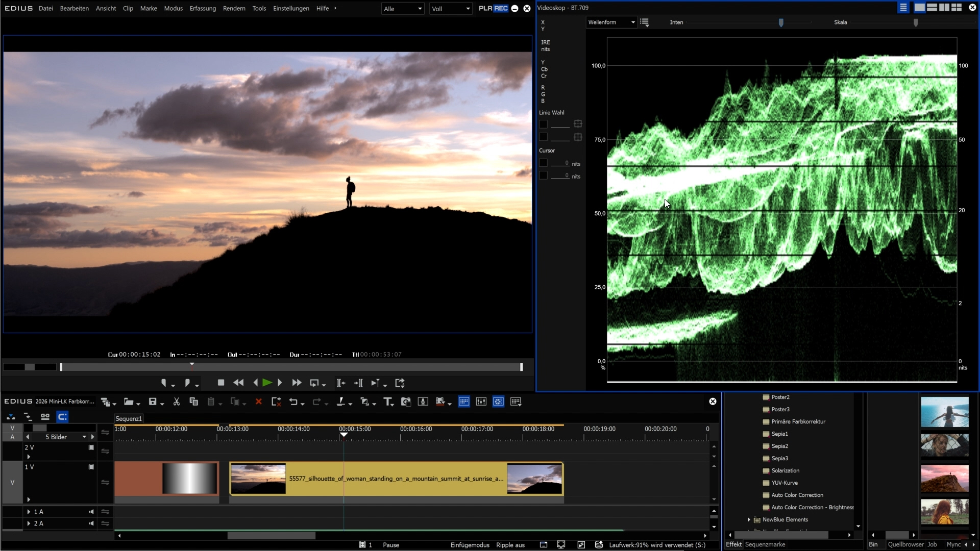Click the Play button in the player
980x551 pixels.
point(267,383)
